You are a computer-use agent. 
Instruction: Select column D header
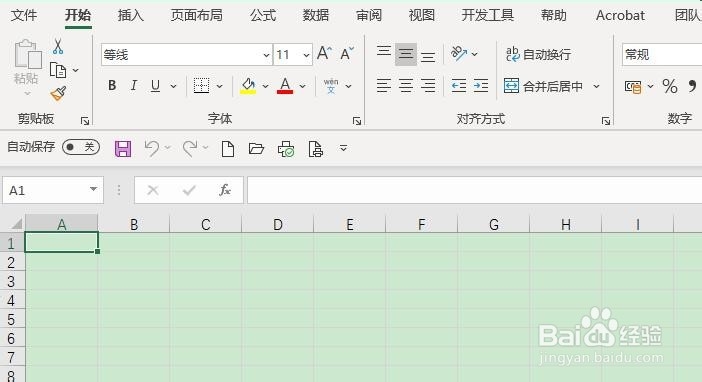(278, 224)
